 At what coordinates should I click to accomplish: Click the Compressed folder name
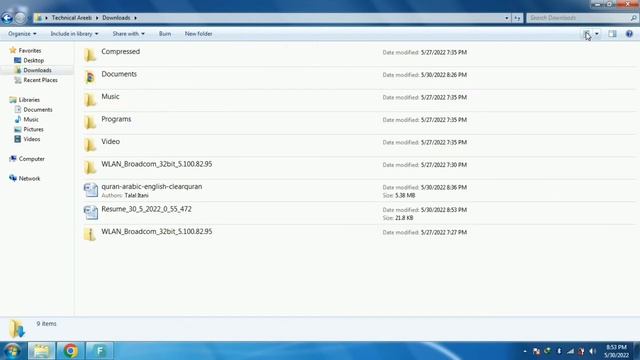point(120,51)
